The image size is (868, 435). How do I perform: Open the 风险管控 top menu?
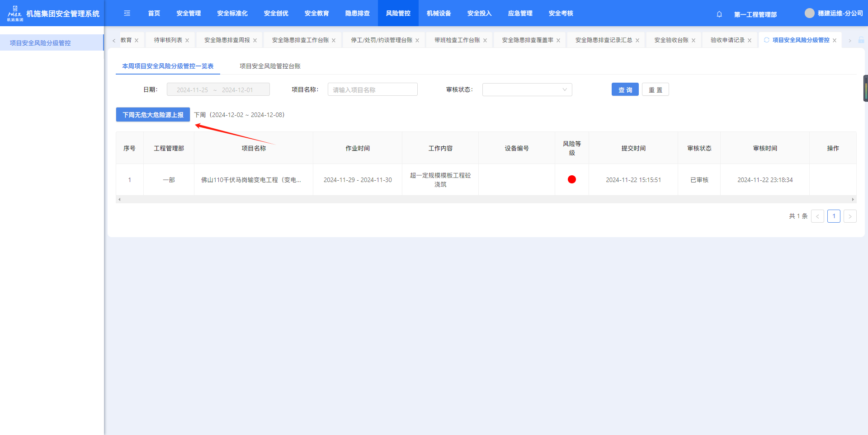coord(398,14)
